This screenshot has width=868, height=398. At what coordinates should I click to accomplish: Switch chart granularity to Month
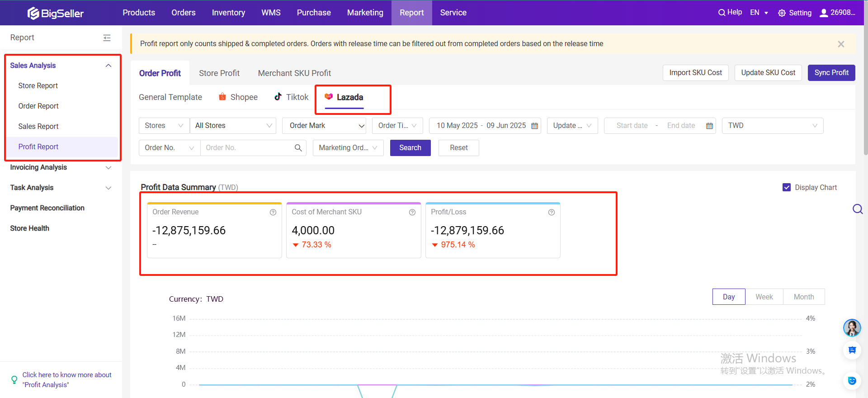tap(804, 297)
